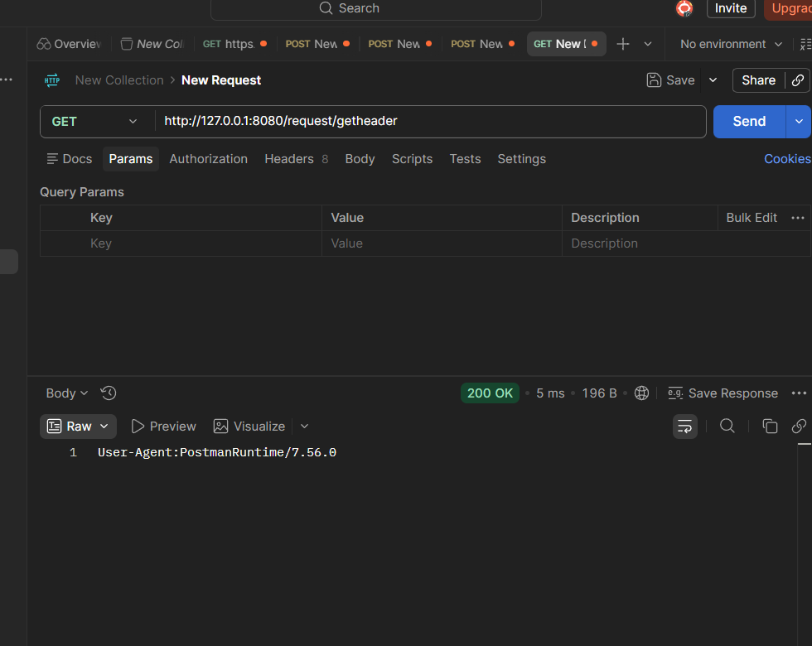
Task: Click Bulk Edit in Query Params
Action: click(752, 218)
